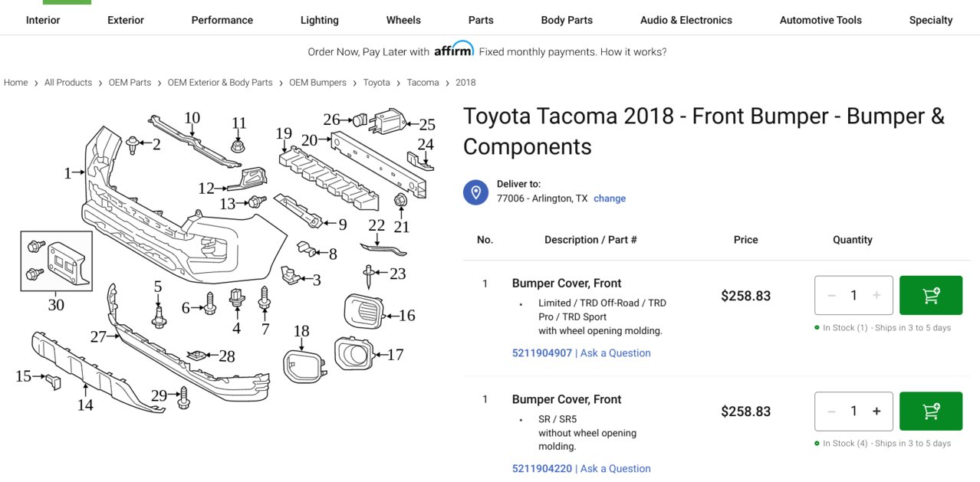The image size is (980, 482).
Task: Click Ask a Question for part 5211904220
Action: point(615,469)
